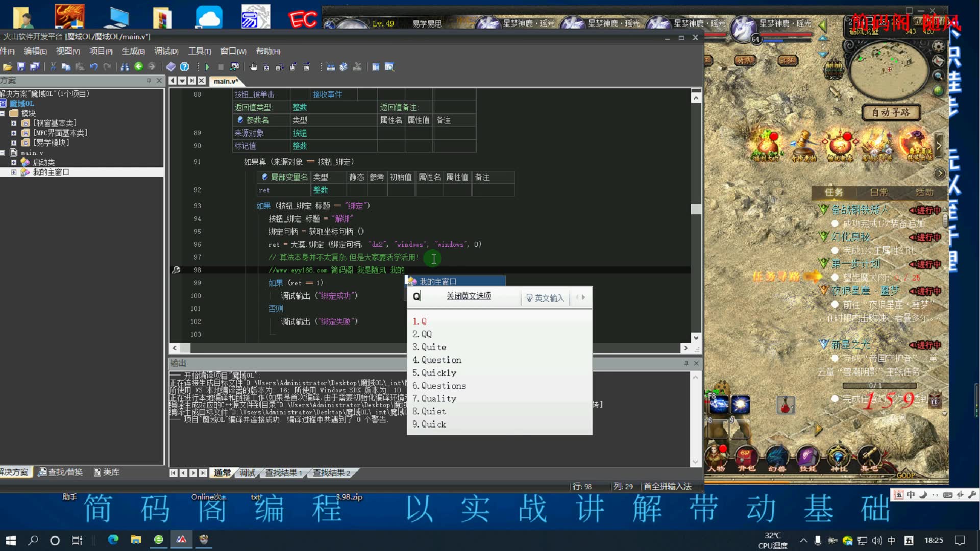
Task: Click the Undo toolbar icon
Action: coord(94,67)
